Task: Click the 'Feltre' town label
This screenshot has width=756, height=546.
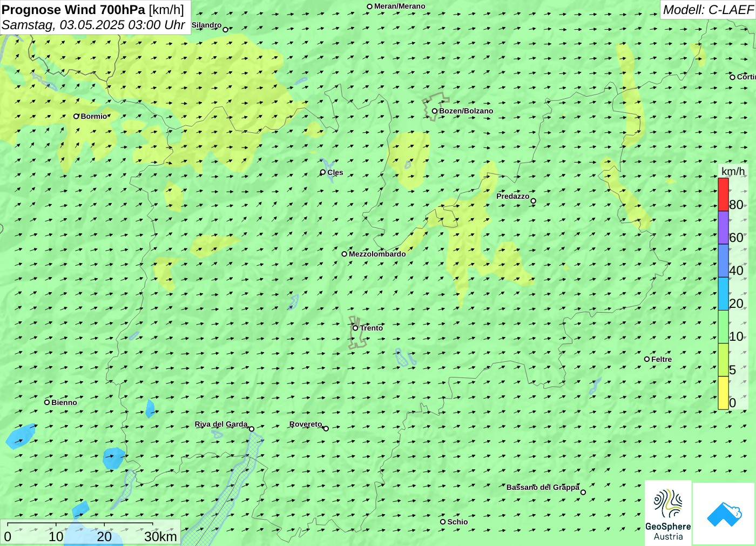Action: click(x=661, y=359)
